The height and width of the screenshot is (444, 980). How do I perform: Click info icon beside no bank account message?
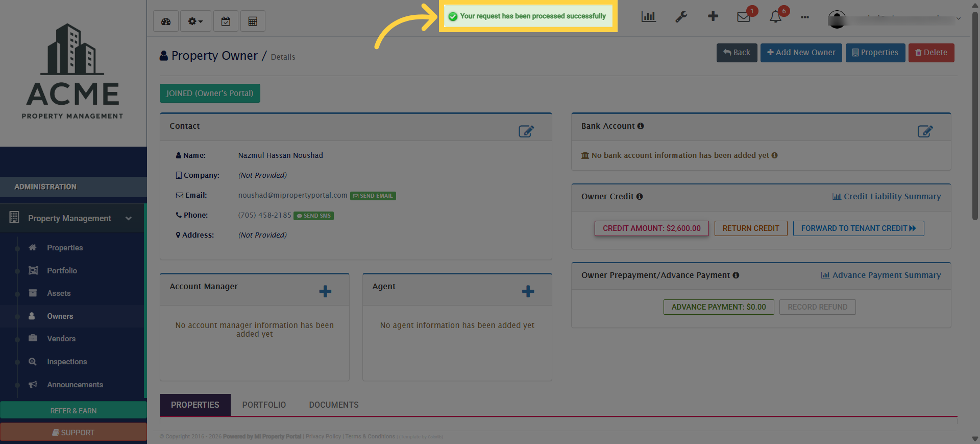click(x=775, y=155)
